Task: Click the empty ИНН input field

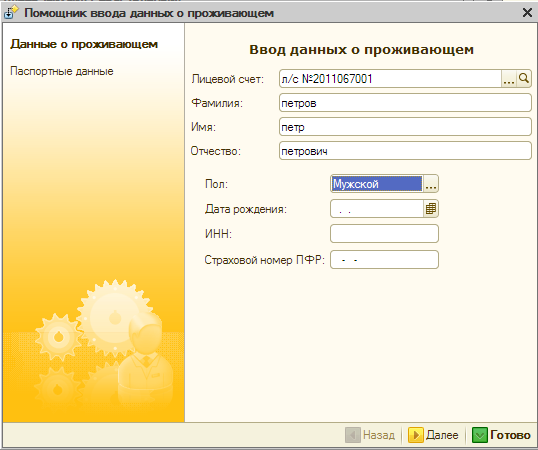Action: [384, 234]
